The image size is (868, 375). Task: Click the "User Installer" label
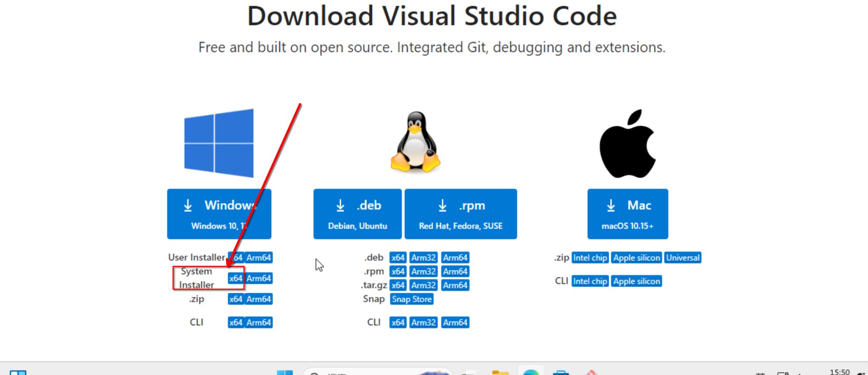(196, 257)
